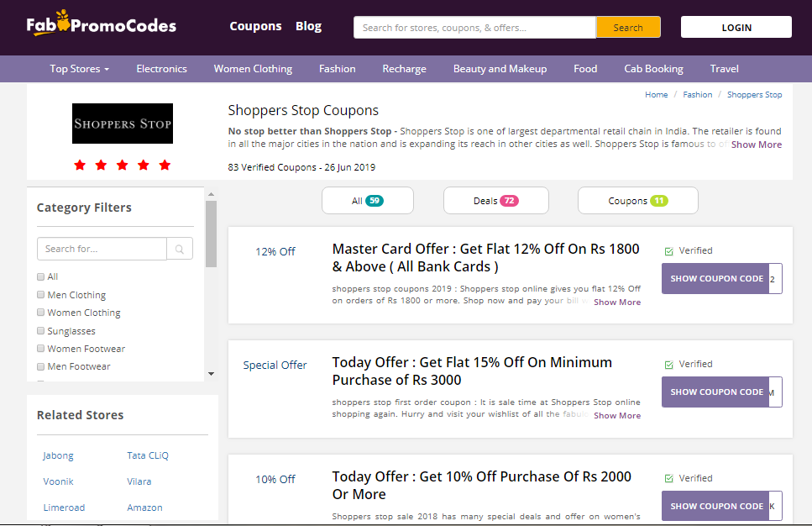
Task: Open the Tata CLiQ related store
Action: tap(148, 455)
